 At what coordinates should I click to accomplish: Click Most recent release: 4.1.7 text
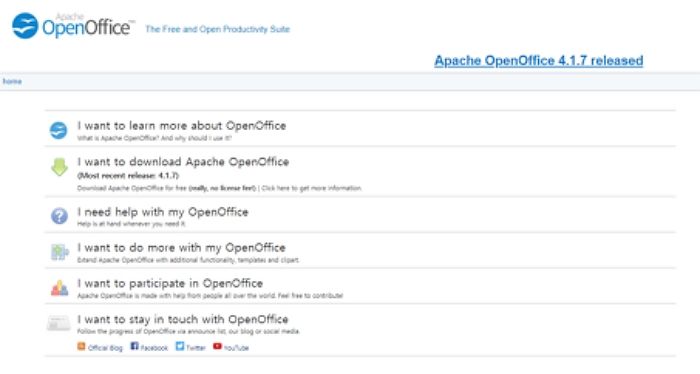128,176
